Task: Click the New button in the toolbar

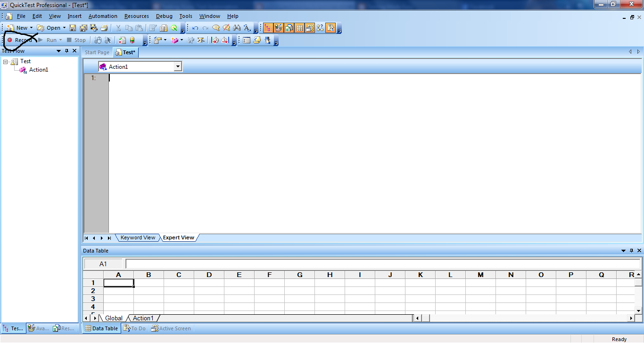Action: 17,28
